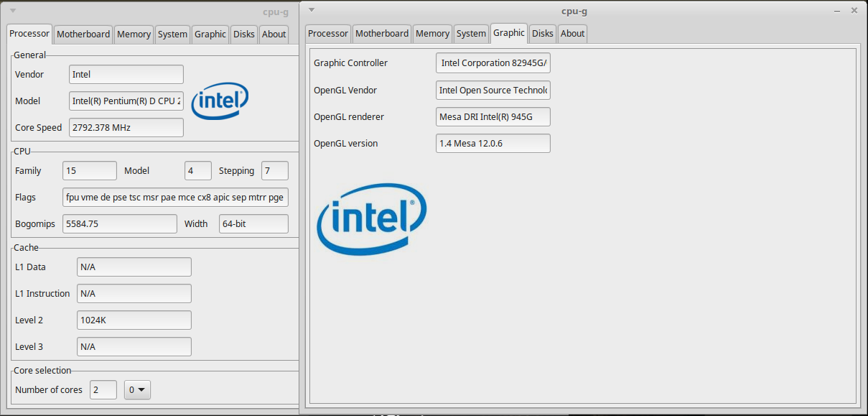Click the OpenGL version field 1.4 Mesa 12.0.6
This screenshot has height=416, width=868.
point(493,144)
